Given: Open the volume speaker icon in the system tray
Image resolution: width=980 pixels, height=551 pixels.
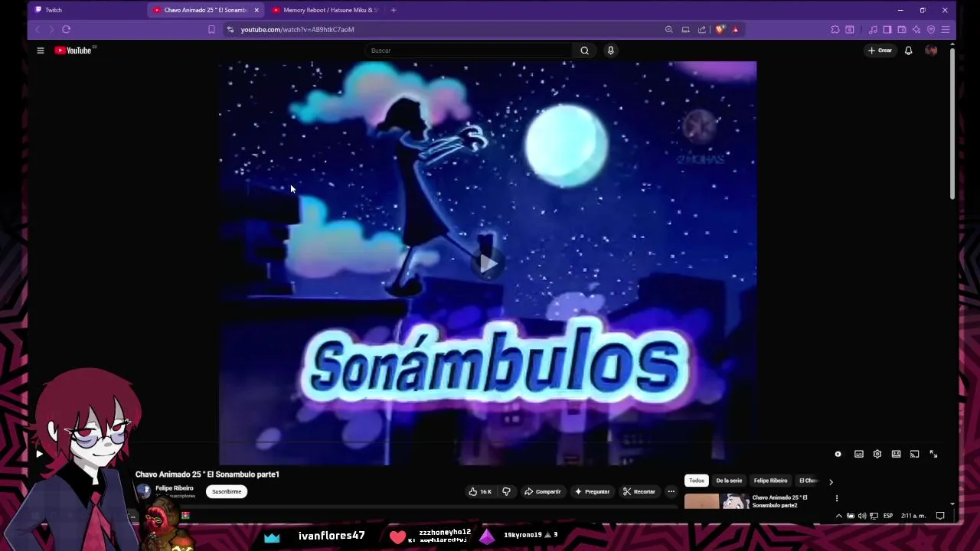Looking at the screenshot, I should tap(862, 516).
